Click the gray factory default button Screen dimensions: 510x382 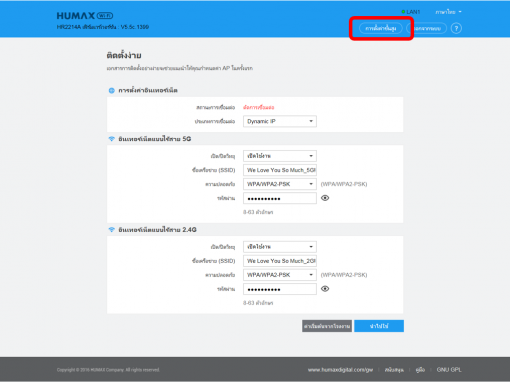327,326
